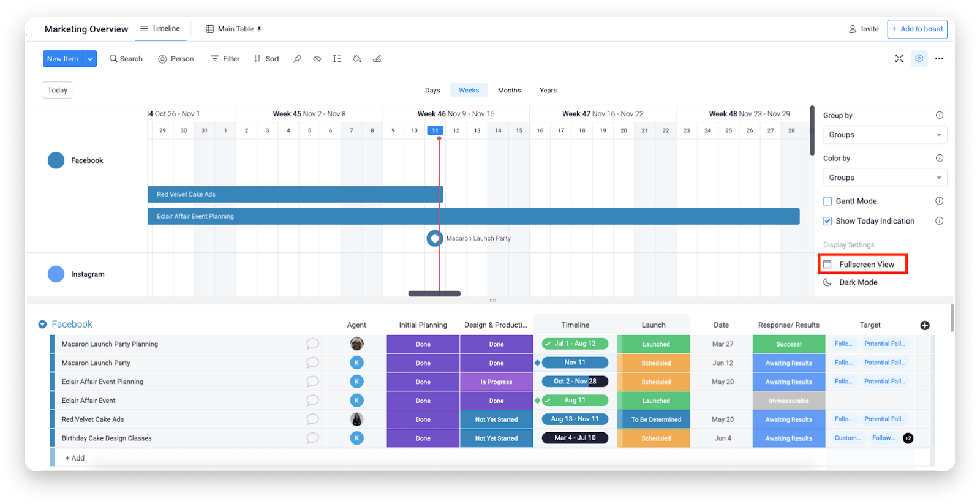Open the Color by Groups dropdown
The width and height of the screenshot is (980, 504).
pos(885,178)
